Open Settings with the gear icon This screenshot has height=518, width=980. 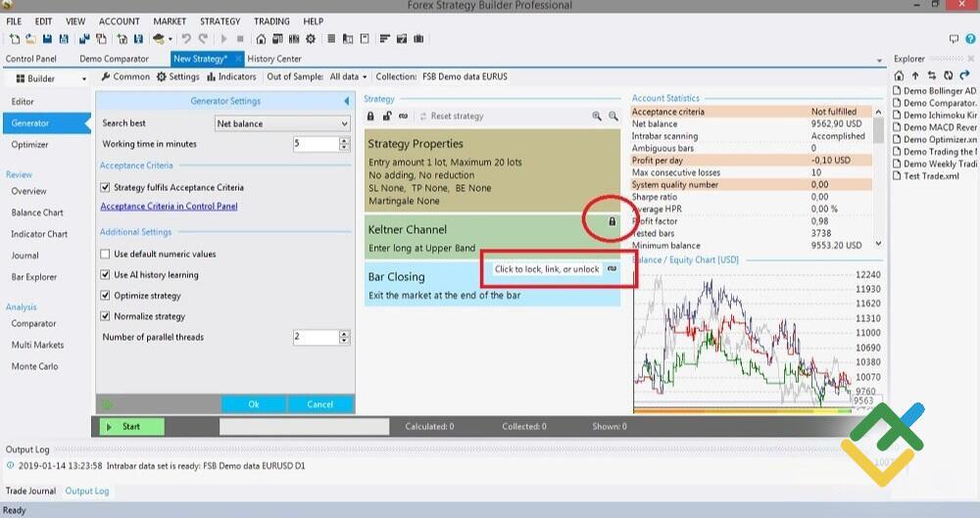pos(177,76)
